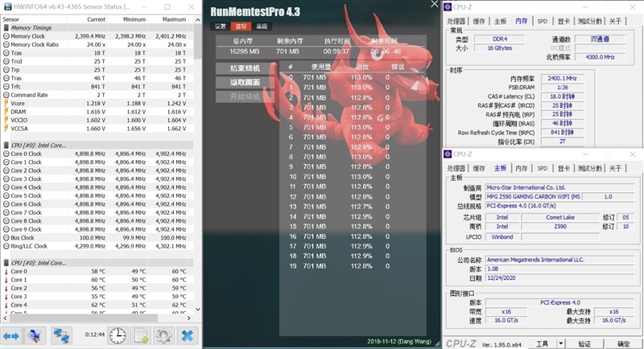
Task: Click the Winbond LPCIO field
Action: [502, 237]
